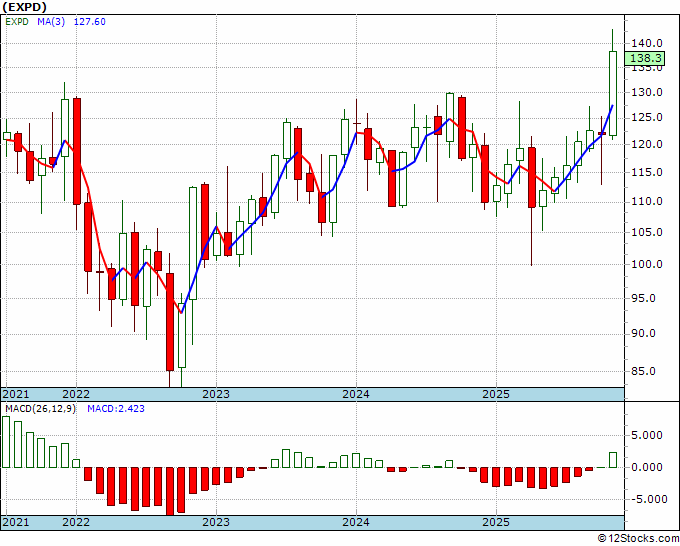
Task: Click the 110.0 price axis label
Action: coord(647,201)
